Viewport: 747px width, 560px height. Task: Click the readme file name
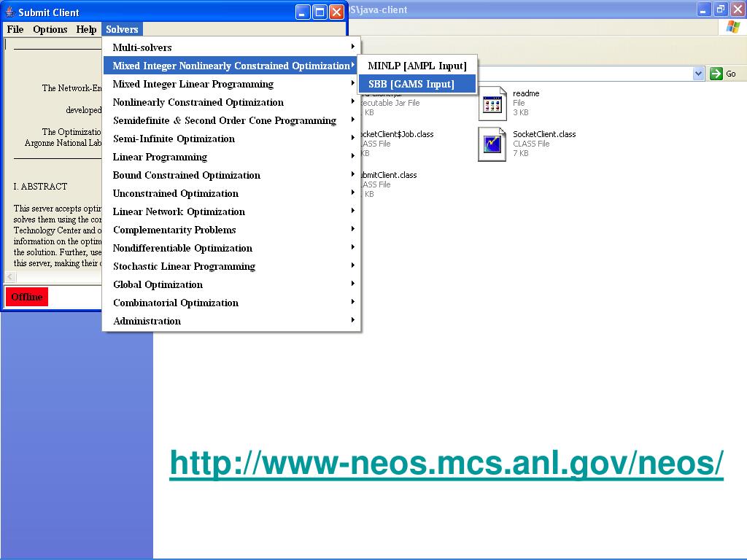coord(526,93)
